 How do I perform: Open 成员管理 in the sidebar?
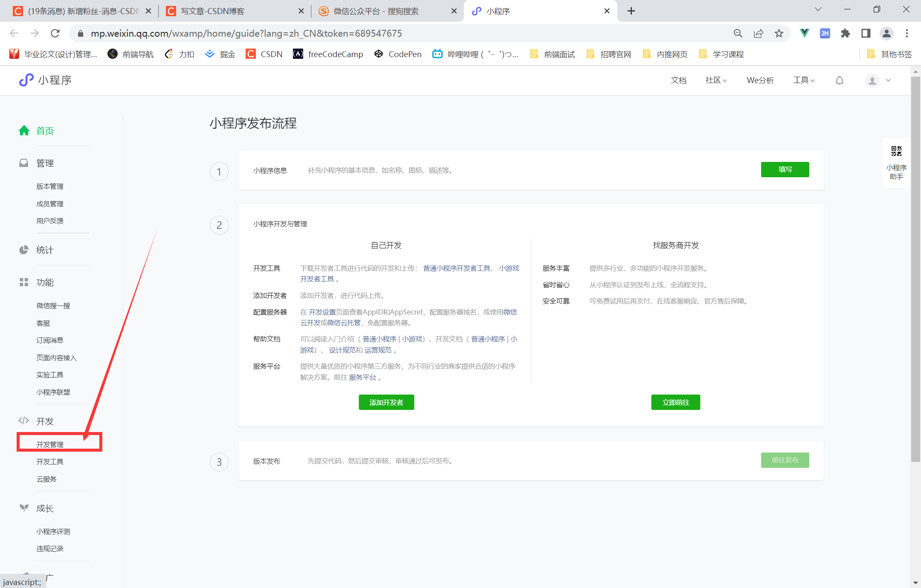pos(50,204)
